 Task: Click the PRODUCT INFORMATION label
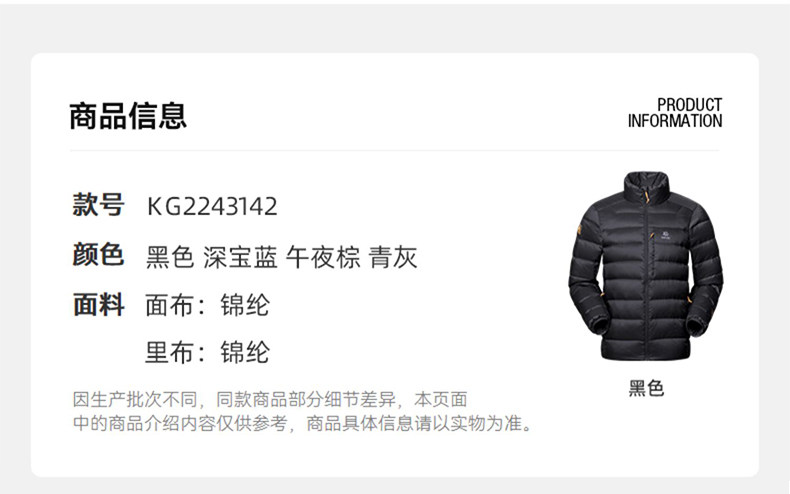(x=675, y=113)
